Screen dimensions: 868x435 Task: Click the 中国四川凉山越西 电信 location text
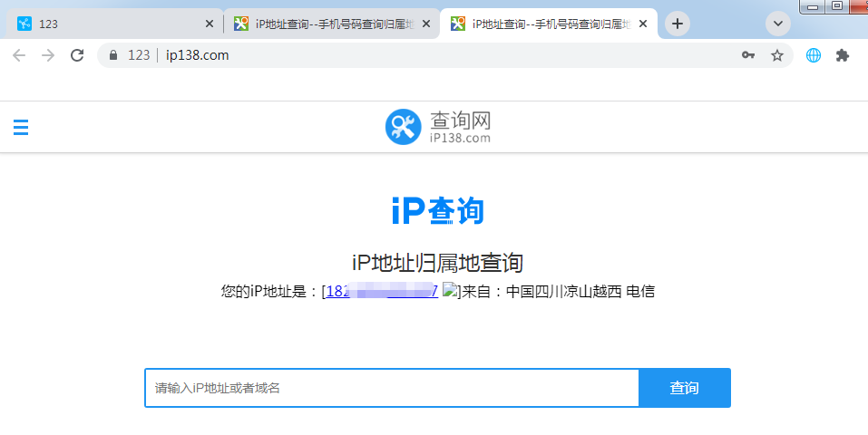click(x=580, y=291)
